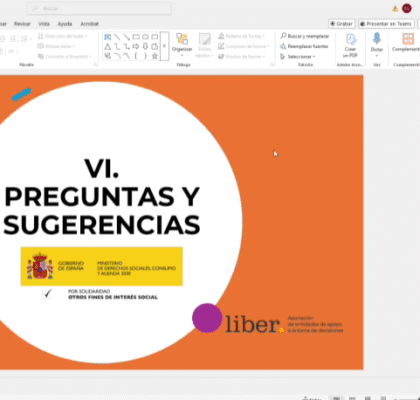Open Dirección del texto dropdown

pos(63,36)
